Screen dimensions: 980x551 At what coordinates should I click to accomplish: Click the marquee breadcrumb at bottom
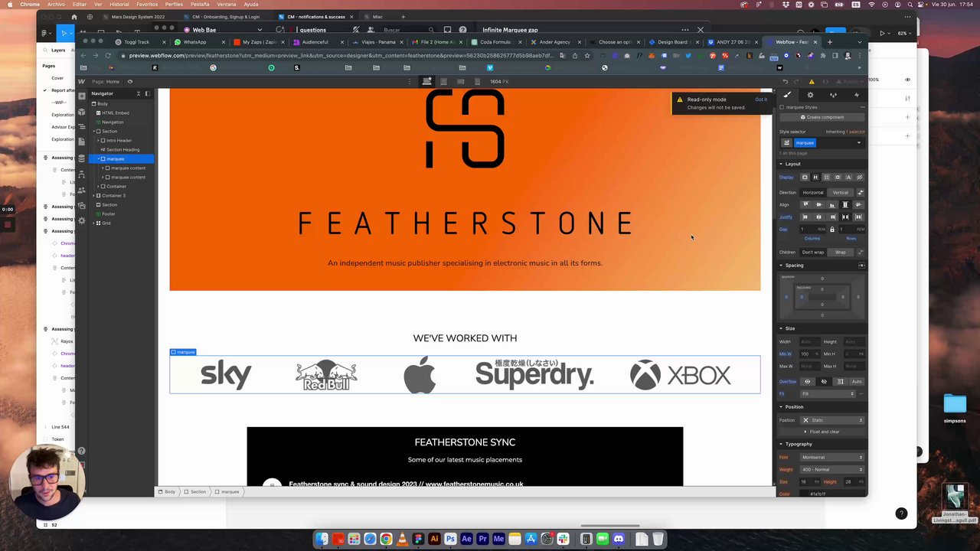coord(227,491)
